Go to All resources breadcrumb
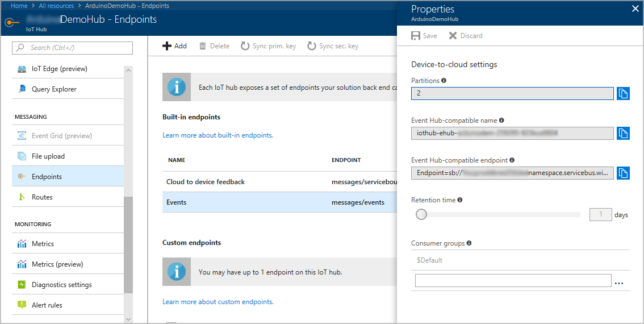Screen dimensions: 644x324 [56, 6]
